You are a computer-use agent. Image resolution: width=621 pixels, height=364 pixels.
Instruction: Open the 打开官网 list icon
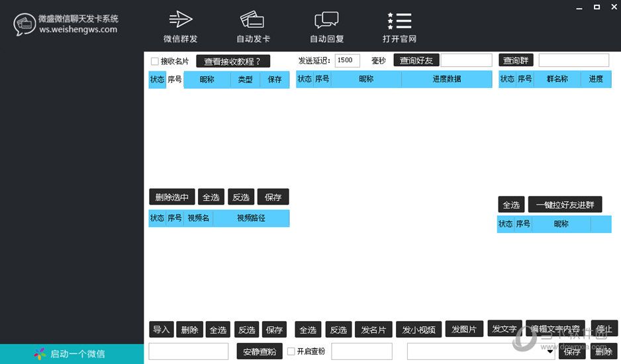point(399,20)
